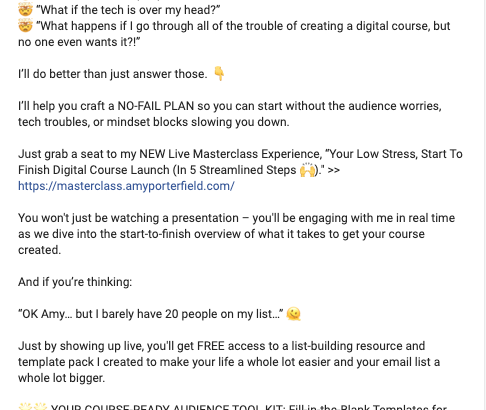Click the 'You won't just be watching' sentence
Screen dimensions: 486x410
point(236,234)
